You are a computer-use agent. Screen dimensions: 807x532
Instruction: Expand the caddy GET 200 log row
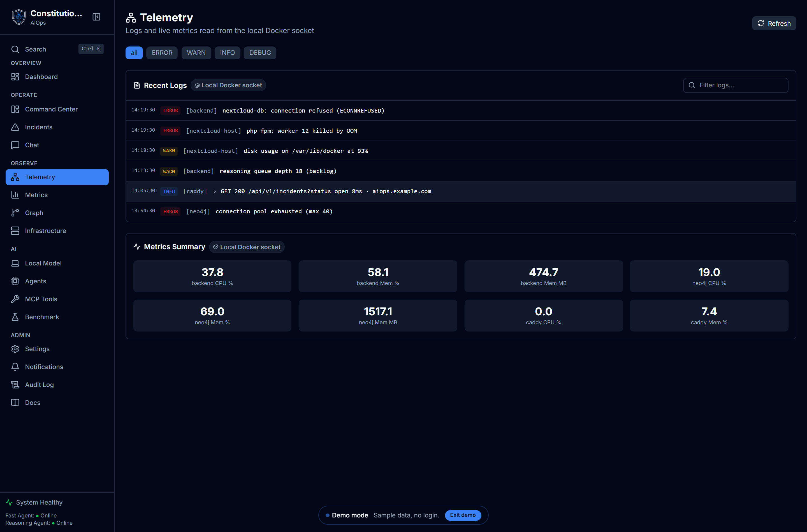pyautogui.click(x=461, y=191)
